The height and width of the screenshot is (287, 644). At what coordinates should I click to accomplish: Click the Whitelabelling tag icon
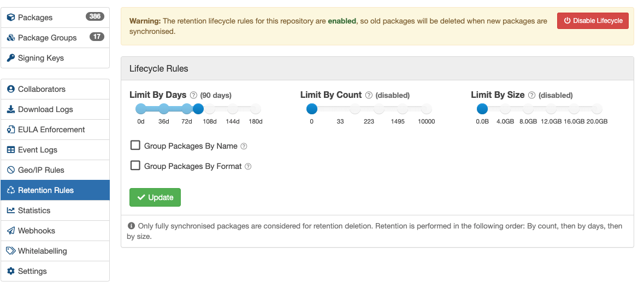[x=11, y=251]
